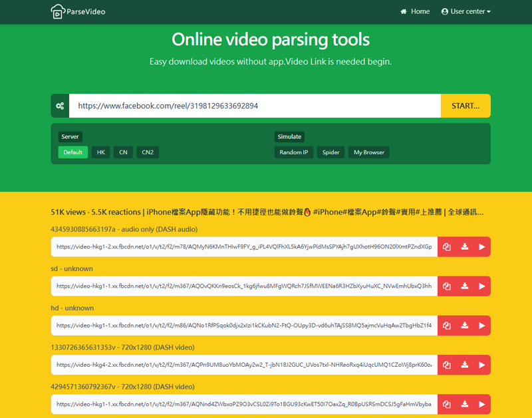The width and height of the screenshot is (532, 418).
Task: Click the ParseVideo logo icon
Action: (58, 11)
